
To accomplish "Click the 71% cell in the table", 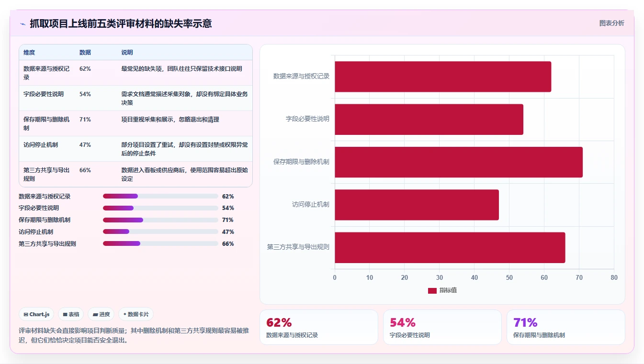I will [x=85, y=120].
